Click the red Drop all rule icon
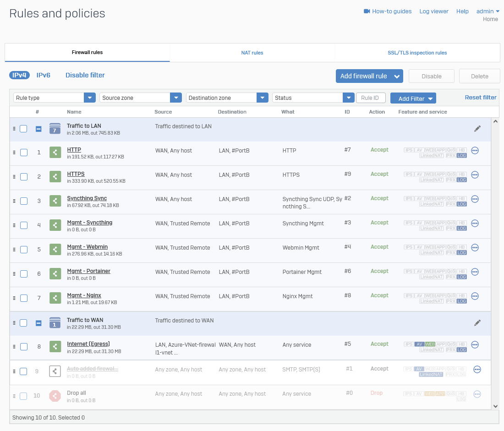Viewport: 504px width, 431px height. point(55,396)
